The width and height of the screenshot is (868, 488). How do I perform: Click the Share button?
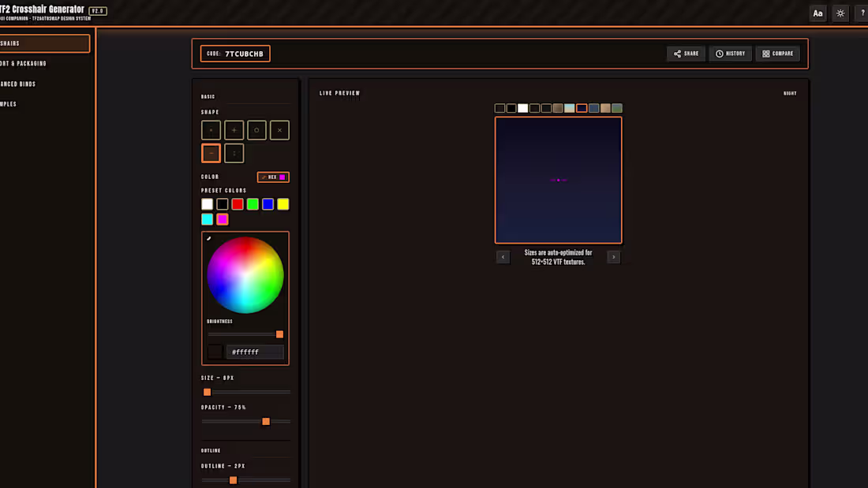[x=686, y=54]
